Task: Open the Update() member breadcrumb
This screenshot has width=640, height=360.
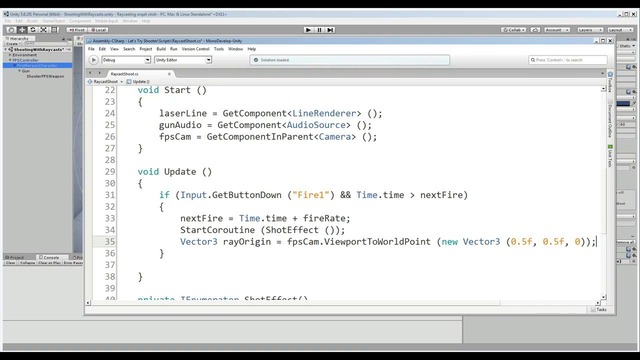Action: pos(138,82)
